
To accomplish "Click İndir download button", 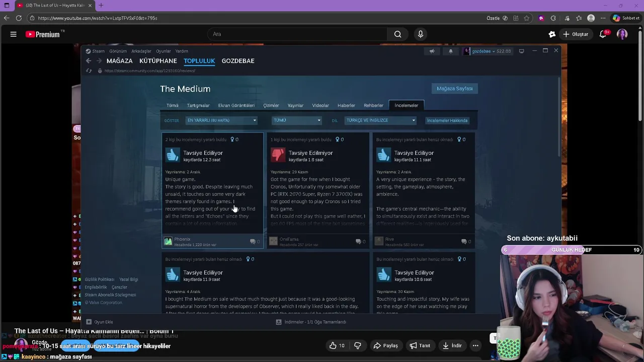I will (451, 345).
